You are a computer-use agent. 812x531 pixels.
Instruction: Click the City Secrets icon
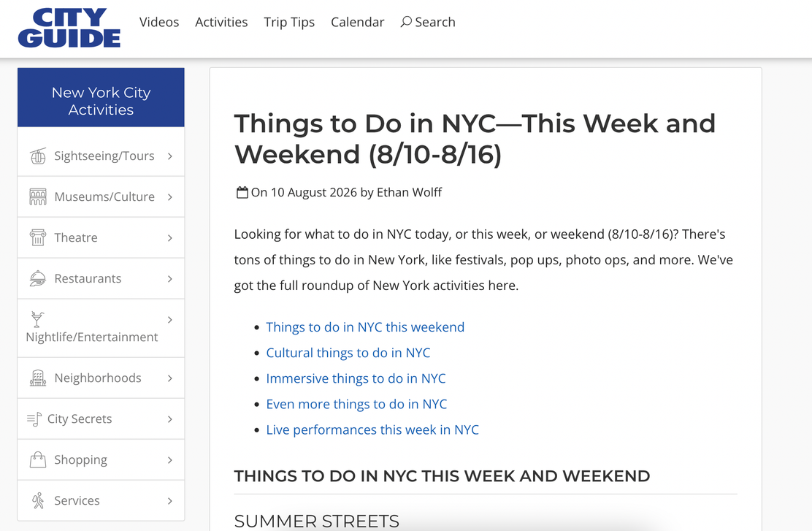[x=34, y=419]
